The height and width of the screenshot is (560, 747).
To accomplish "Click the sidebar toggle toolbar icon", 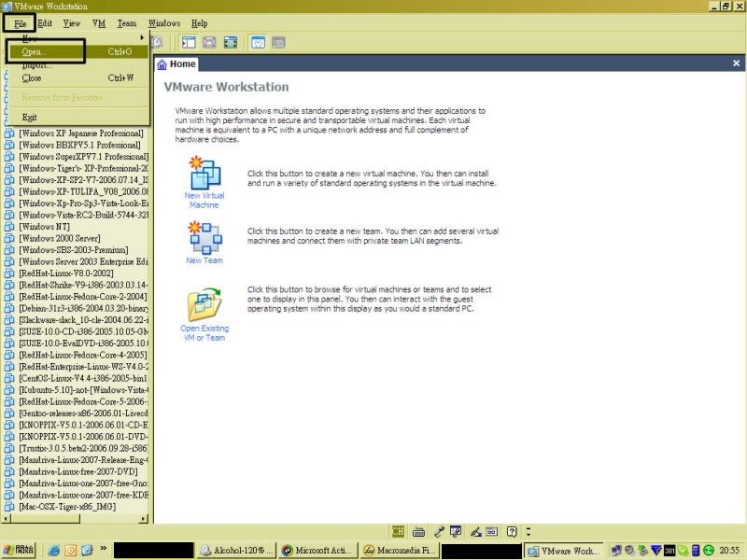I will pyautogui.click(x=189, y=42).
